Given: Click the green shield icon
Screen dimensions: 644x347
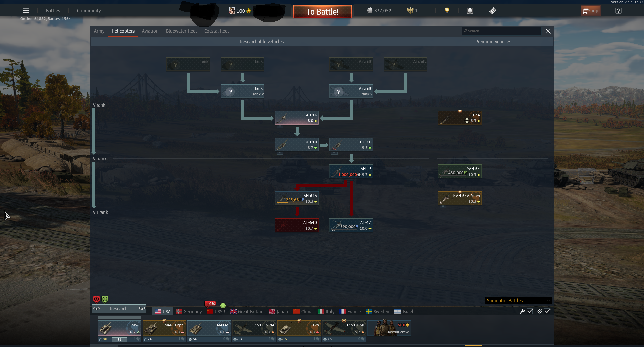Looking at the screenshot, I should point(105,299).
